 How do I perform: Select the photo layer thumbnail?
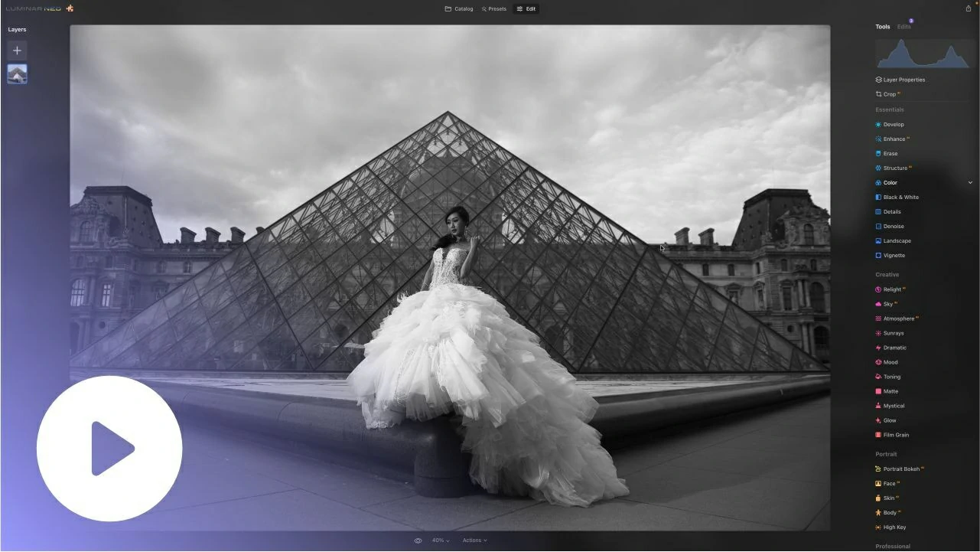point(17,73)
